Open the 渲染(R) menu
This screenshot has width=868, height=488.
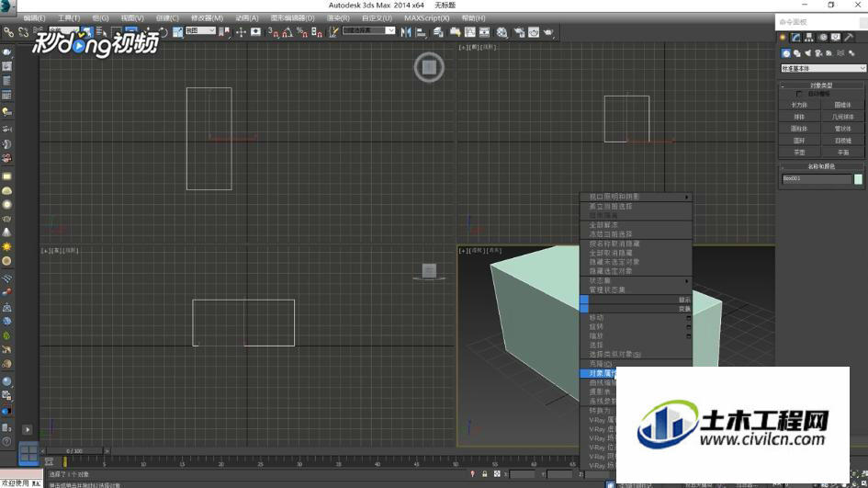click(338, 18)
